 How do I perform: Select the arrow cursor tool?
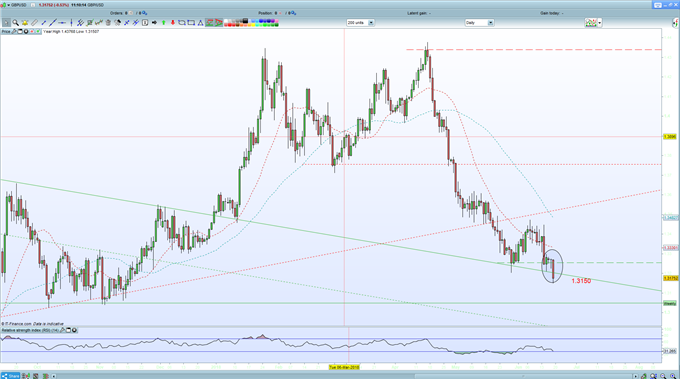pyautogui.click(x=7, y=23)
